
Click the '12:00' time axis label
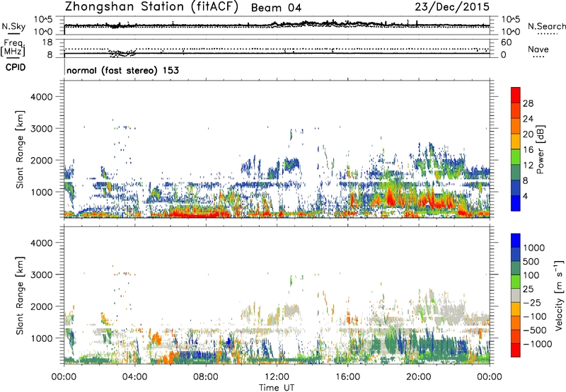point(277,377)
